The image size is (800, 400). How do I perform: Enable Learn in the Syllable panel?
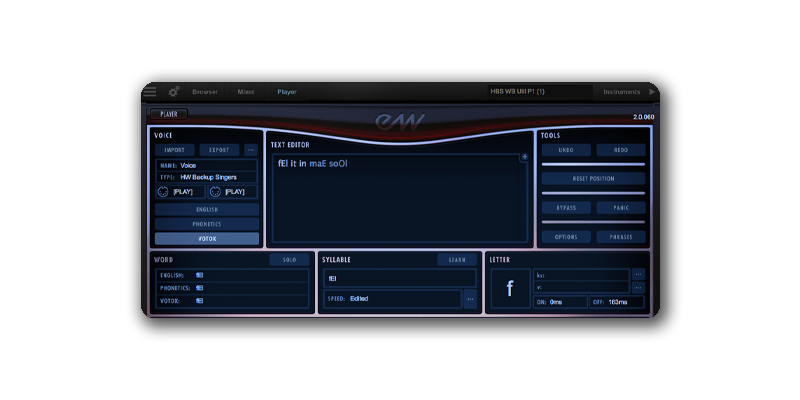457,260
